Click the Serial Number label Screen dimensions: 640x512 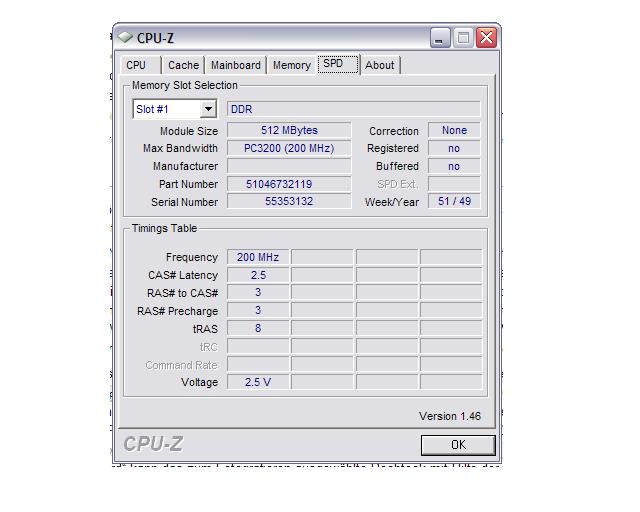(184, 202)
